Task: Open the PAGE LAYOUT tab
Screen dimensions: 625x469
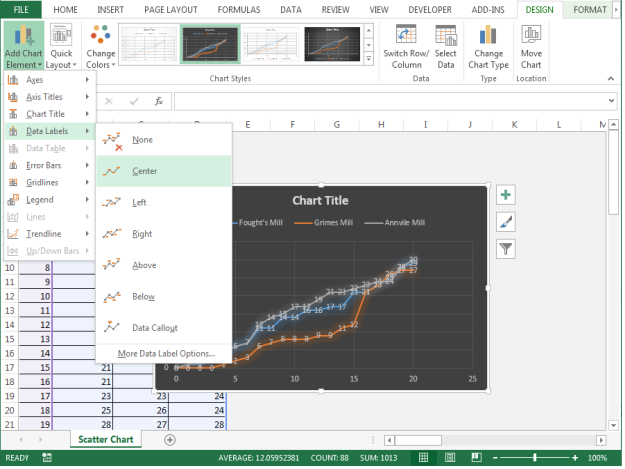Action: (171, 10)
